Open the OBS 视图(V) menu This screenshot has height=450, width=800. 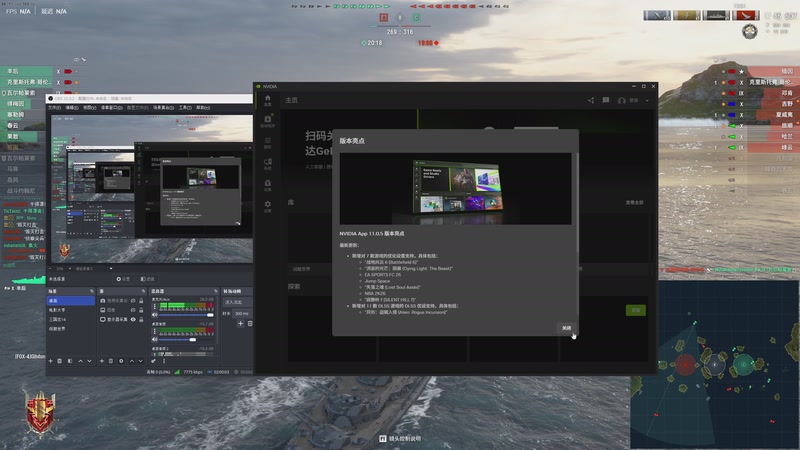coord(90,108)
